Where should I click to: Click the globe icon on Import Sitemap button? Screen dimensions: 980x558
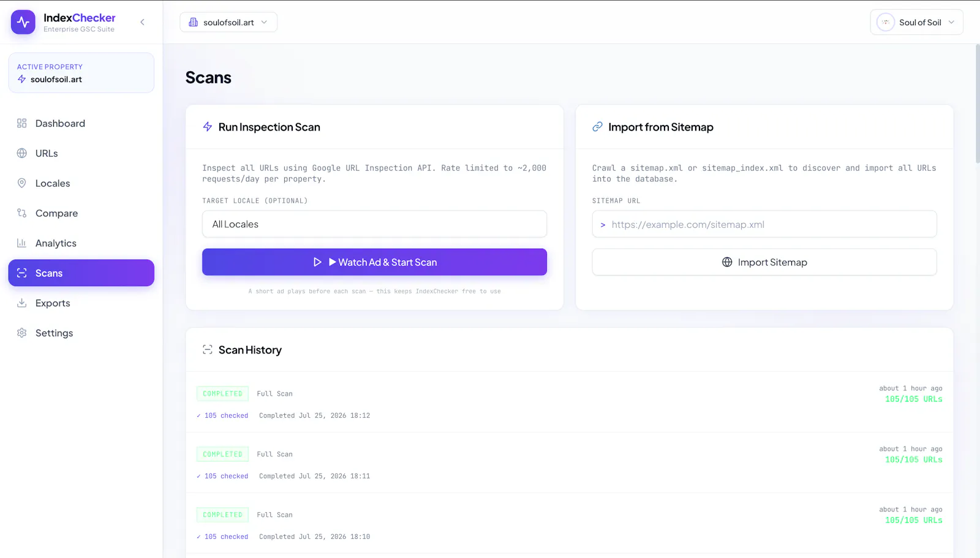point(727,262)
